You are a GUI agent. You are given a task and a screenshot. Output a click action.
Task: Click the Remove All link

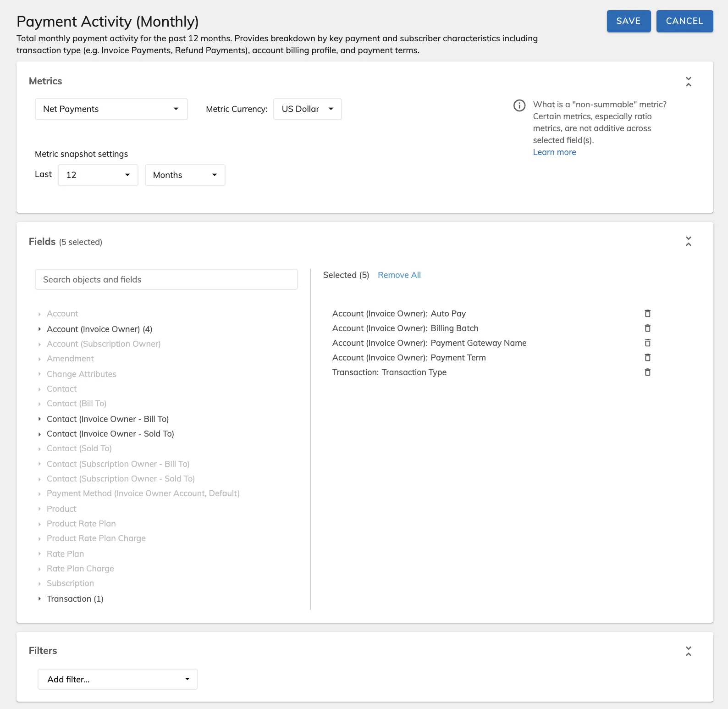click(399, 275)
